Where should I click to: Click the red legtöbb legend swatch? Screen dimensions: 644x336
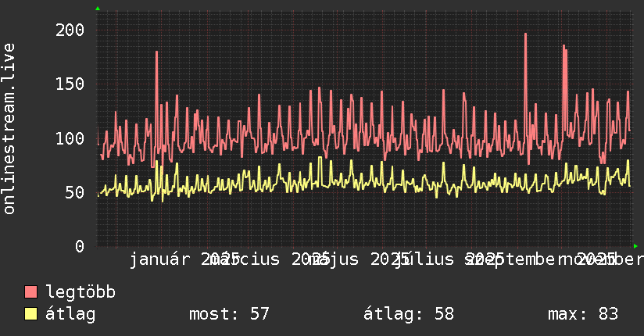(x=30, y=291)
